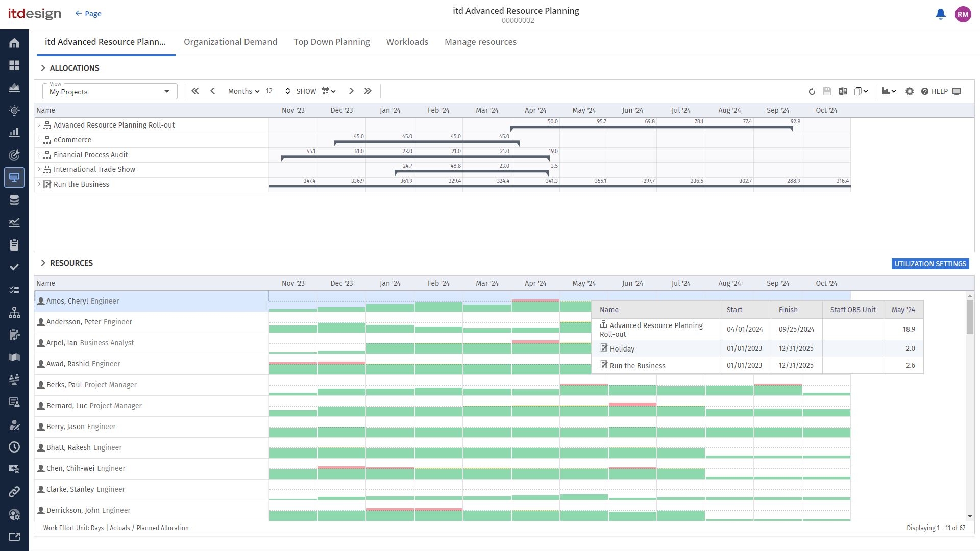Open the chart options dropdown

tap(889, 92)
